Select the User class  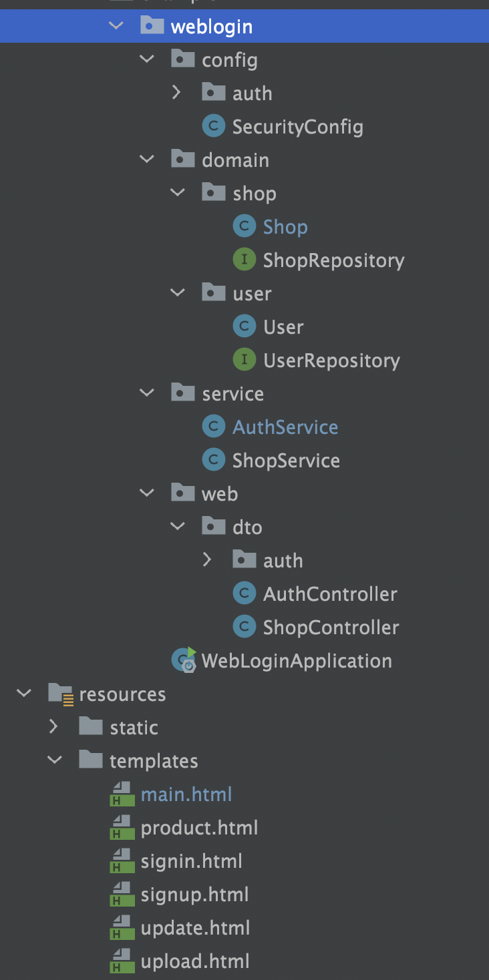click(x=283, y=327)
